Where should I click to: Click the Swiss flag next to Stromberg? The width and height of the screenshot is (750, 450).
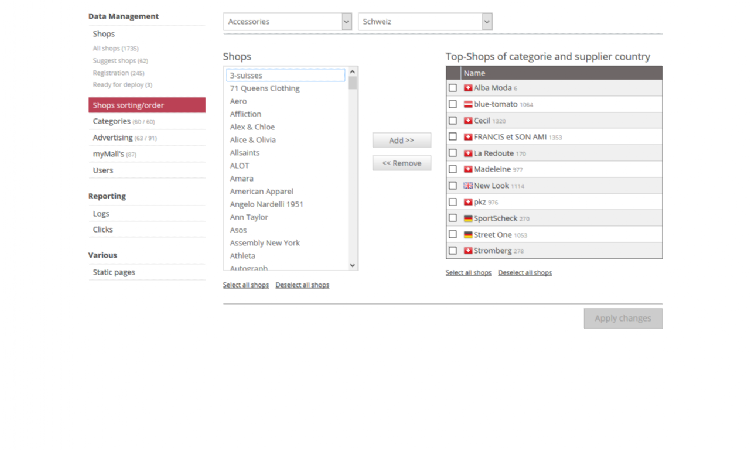[x=468, y=251]
